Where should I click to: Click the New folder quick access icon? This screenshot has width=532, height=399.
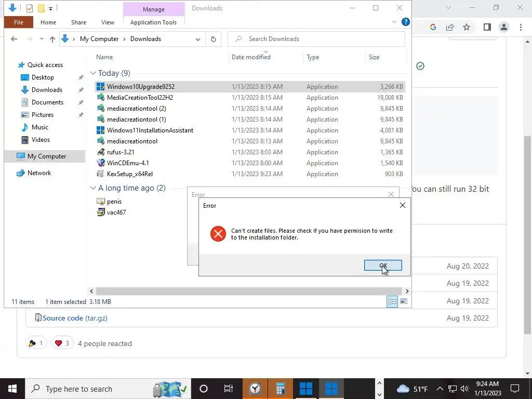tap(41, 8)
